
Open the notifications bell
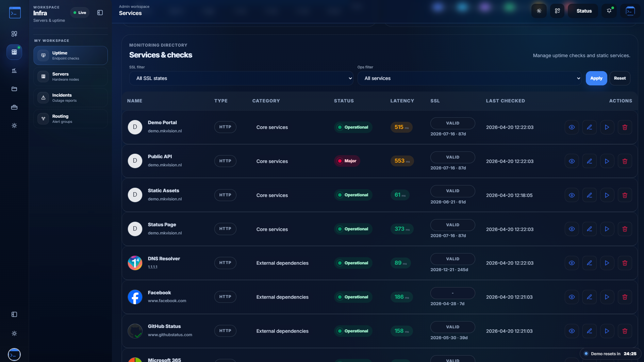point(609,11)
